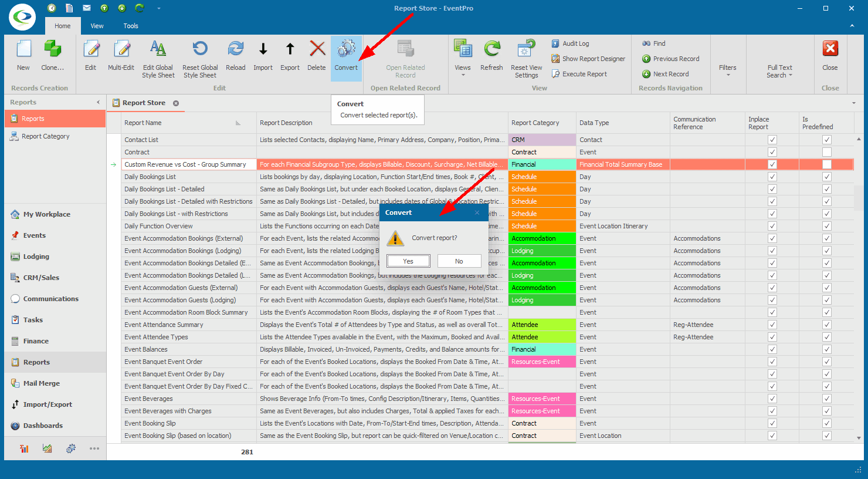Open the Mail Merge module

55,383
